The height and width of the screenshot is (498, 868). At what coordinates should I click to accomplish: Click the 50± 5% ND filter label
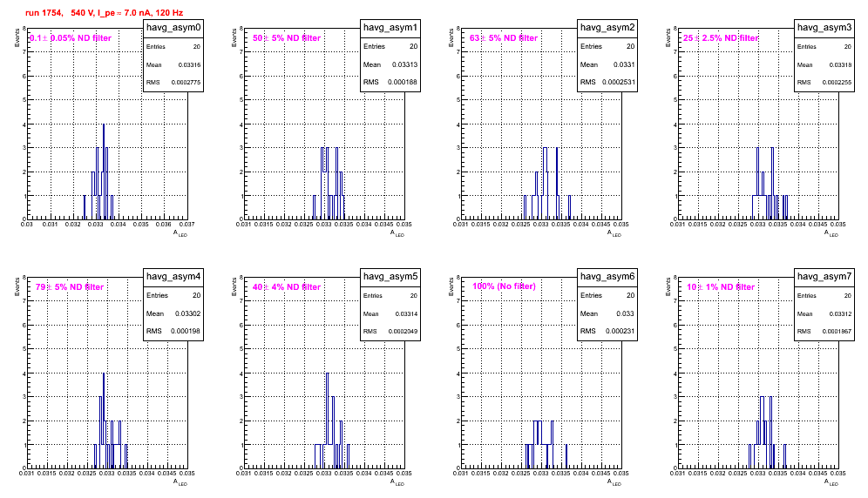click(x=287, y=38)
